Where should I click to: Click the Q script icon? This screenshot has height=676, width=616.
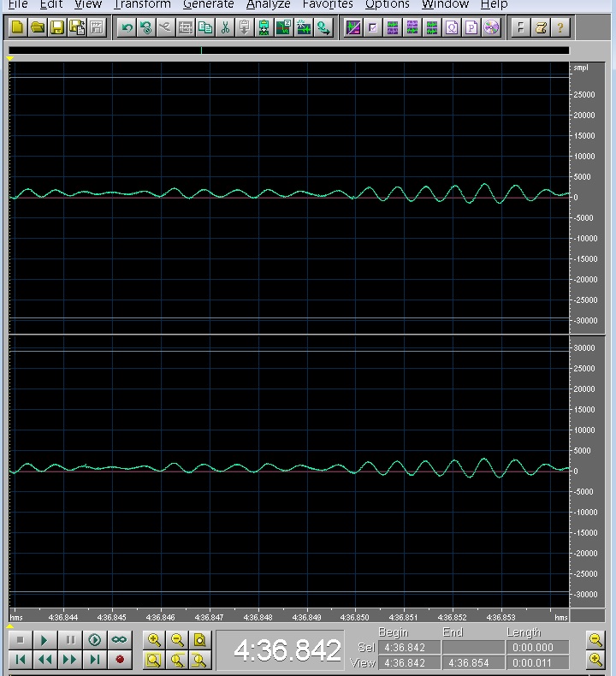pyautogui.click(x=452, y=28)
